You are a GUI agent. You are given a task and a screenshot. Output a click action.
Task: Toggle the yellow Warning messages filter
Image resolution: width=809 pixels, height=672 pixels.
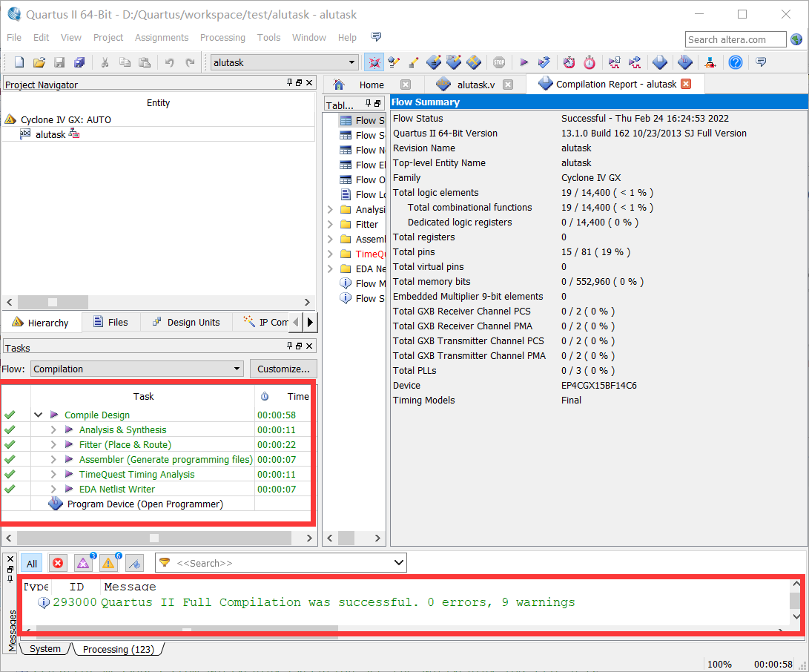coord(108,563)
